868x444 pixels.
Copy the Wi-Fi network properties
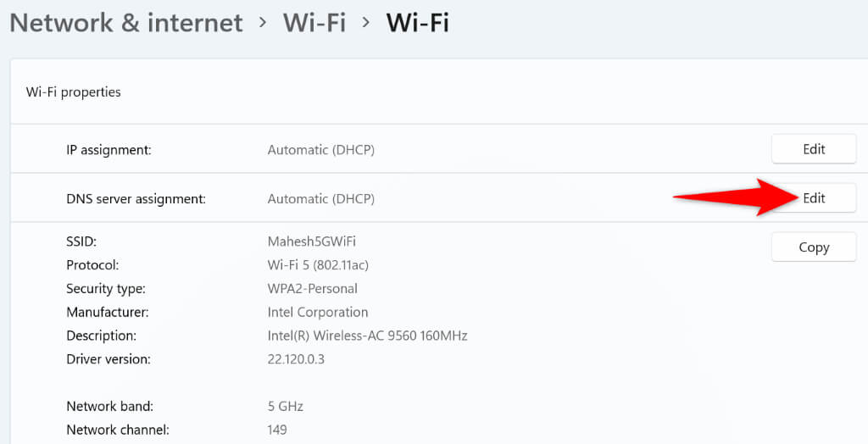pyautogui.click(x=813, y=247)
